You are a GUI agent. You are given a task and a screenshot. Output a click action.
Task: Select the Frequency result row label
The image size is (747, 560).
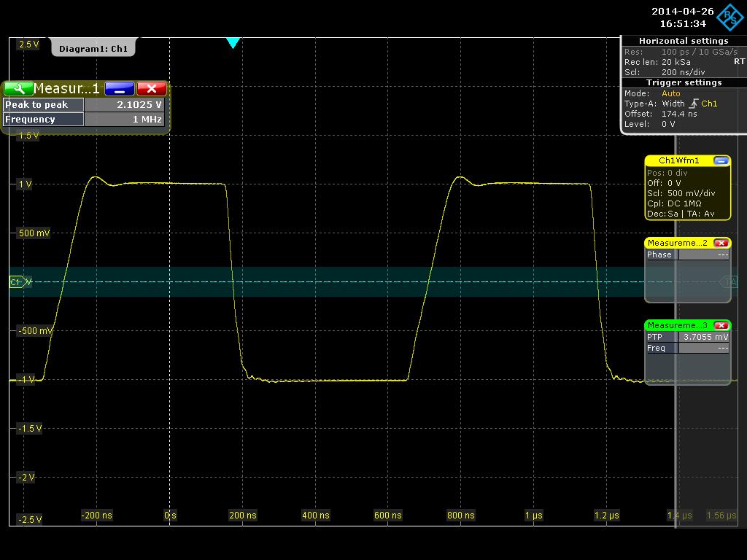coord(43,120)
